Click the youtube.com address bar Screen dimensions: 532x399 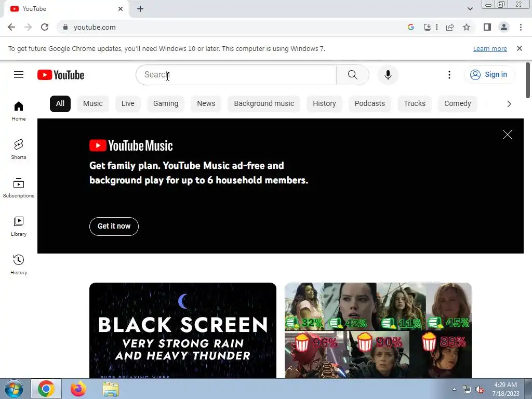click(x=234, y=27)
